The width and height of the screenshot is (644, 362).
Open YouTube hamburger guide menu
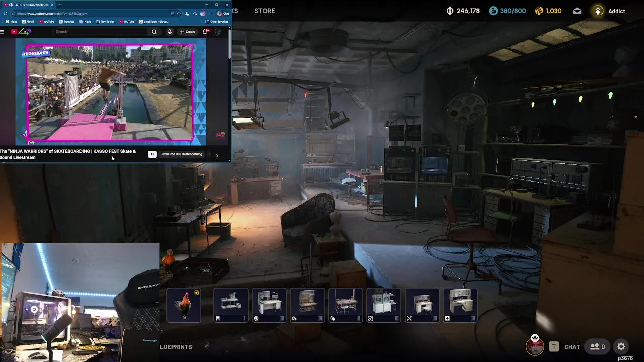tap(2, 32)
